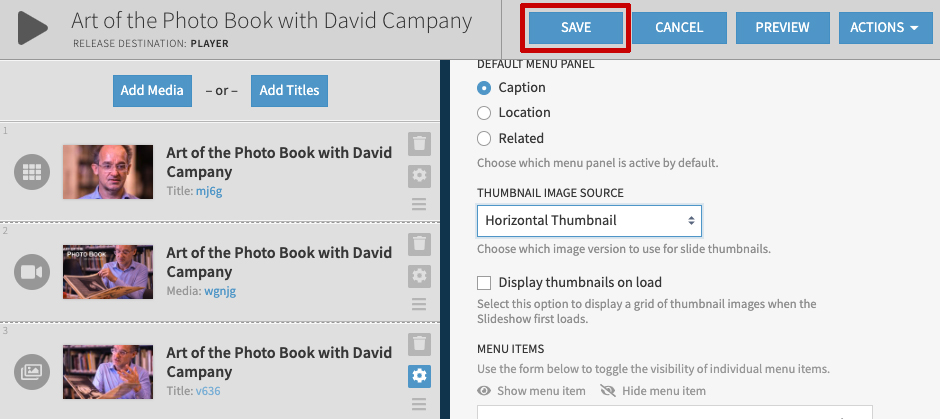Click the play triangle icon beside title
The height and width of the screenshot is (419, 940).
tap(32, 28)
